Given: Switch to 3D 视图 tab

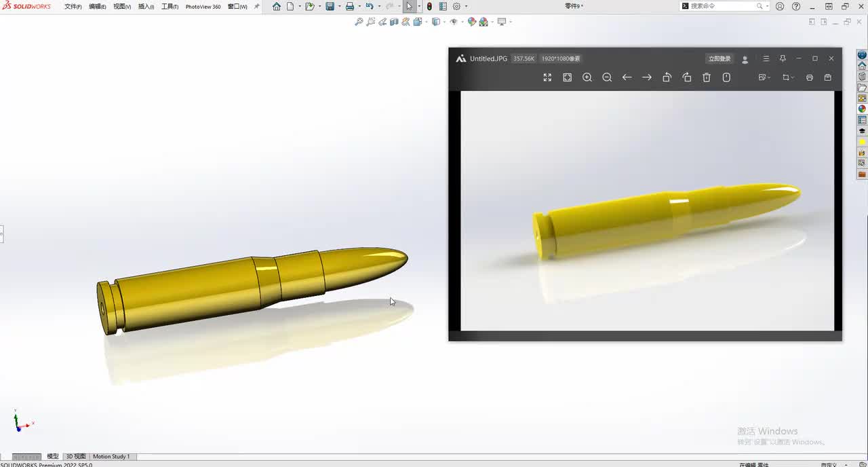Looking at the screenshot, I should (76, 456).
